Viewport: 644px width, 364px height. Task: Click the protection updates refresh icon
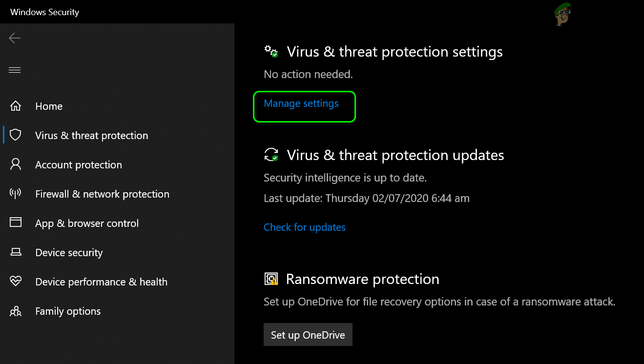tap(271, 155)
